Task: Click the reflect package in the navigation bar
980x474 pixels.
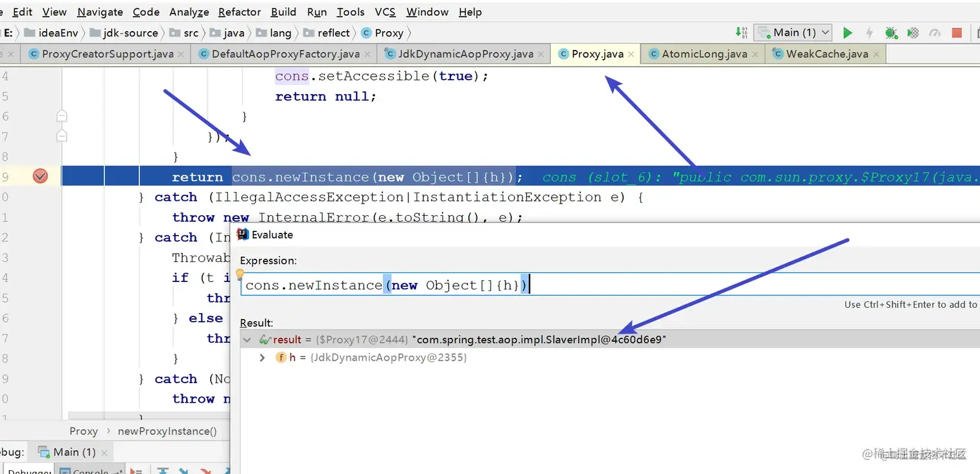Action: point(327,33)
